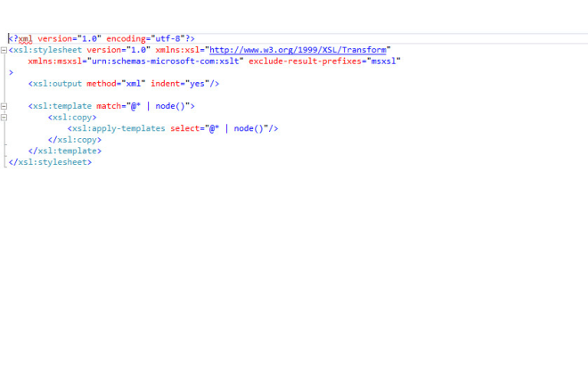Click the lone closing angle bracket line
588x392 pixels.
pyautogui.click(x=11, y=72)
